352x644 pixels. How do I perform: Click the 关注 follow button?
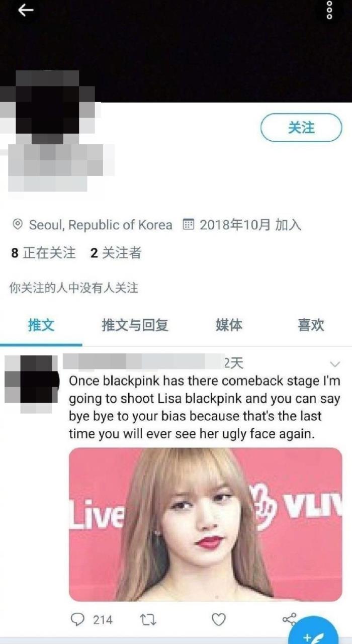click(301, 128)
